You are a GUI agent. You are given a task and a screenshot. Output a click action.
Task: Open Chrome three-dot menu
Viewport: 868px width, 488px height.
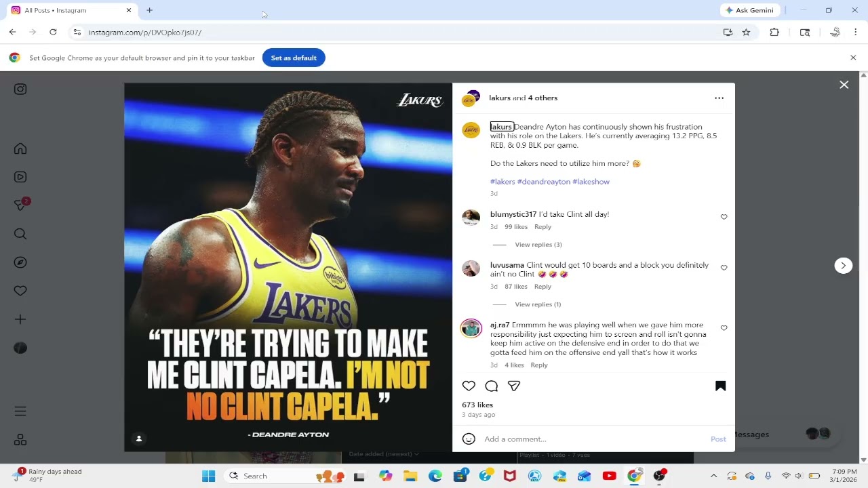point(855,32)
